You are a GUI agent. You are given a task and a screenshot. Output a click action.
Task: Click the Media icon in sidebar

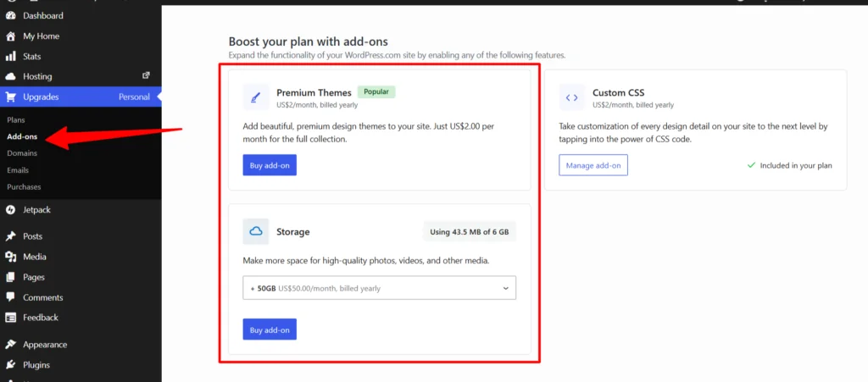(x=10, y=257)
